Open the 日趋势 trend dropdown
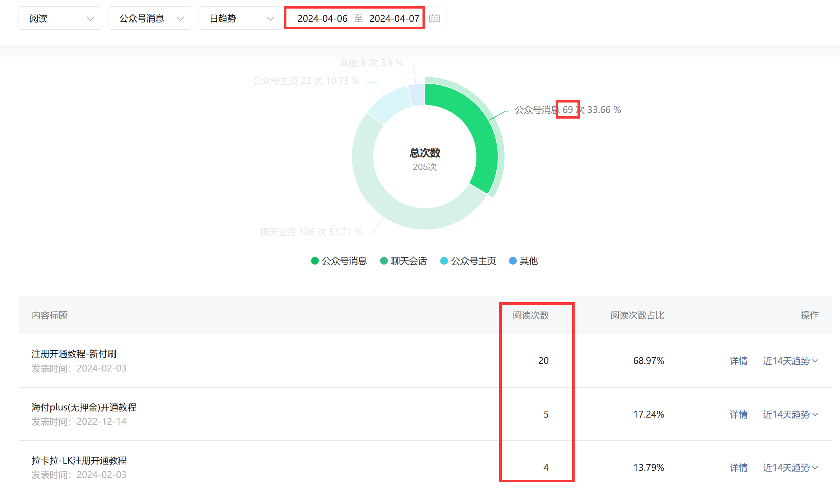Image resolution: width=840 pixels, height=504 pixels. (240, 18)
